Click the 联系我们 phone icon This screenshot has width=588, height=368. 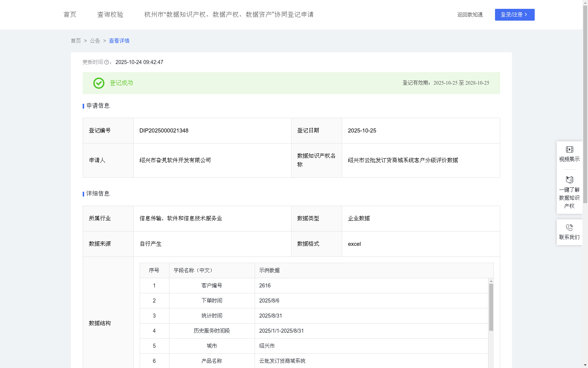pyautogui.click(x=569, y=227)
